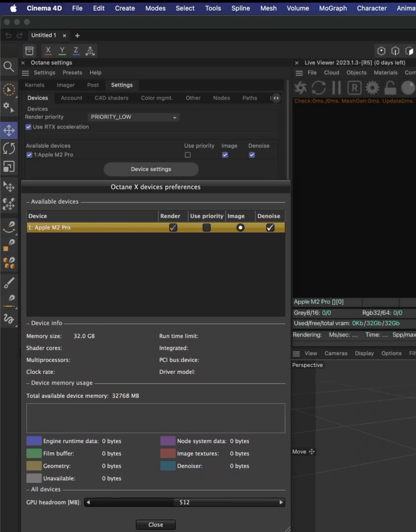Toggle Use RTX acceleration checkbox
The width and height of the screenshot is (416, 532).
pos(28,127)
